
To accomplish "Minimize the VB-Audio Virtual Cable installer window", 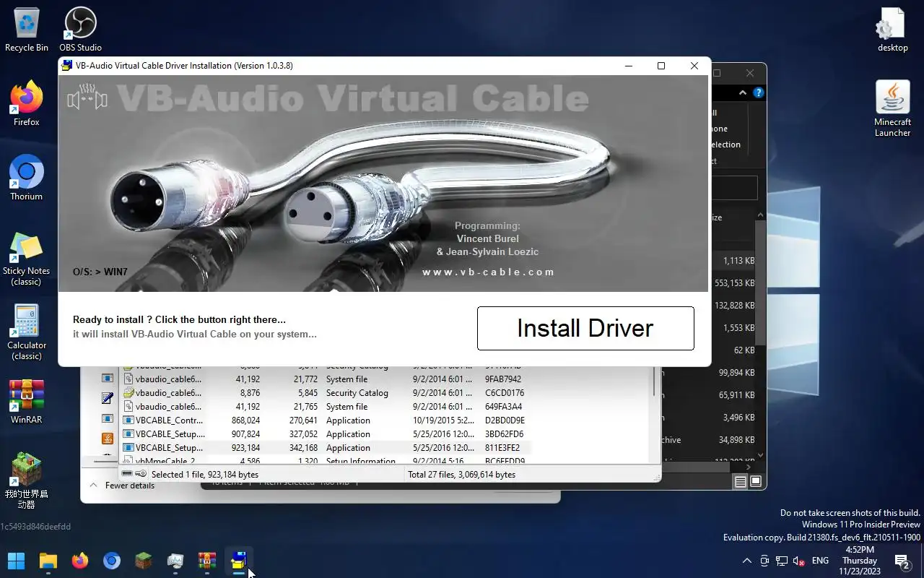I will [629, 66].
